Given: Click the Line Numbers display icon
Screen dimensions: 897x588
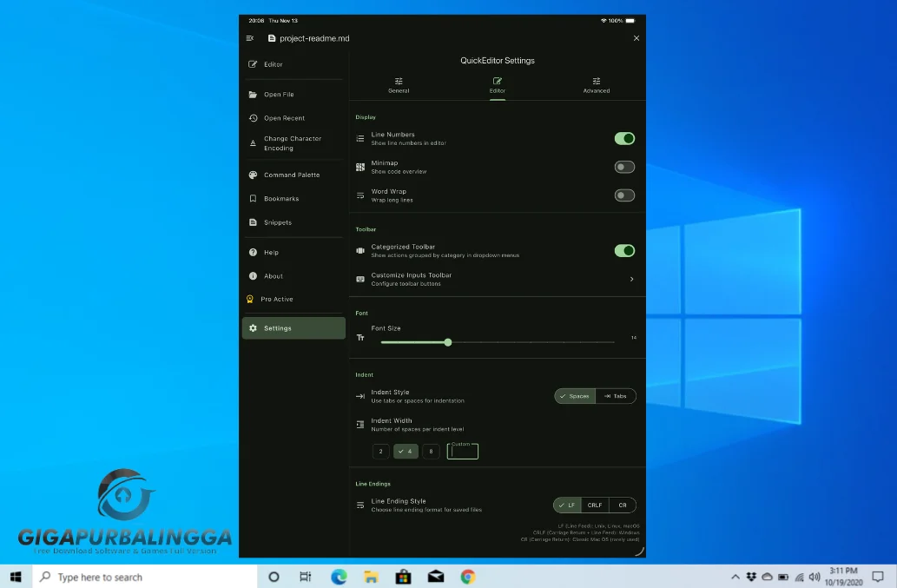Looking at the screenshot, I should 360,138.
